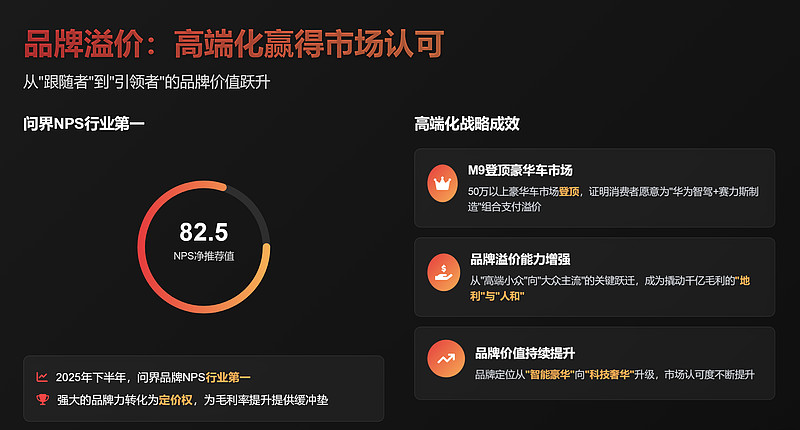The height and width of the screenshot is (430, 800).
Task: Click the text 50万以上豪华车市场
Action: coord(513,192)
